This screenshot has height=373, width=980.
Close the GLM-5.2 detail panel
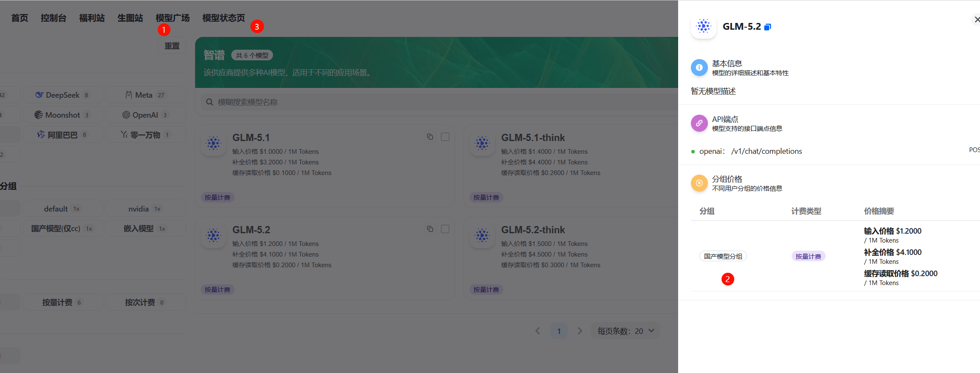pos(977,20)
